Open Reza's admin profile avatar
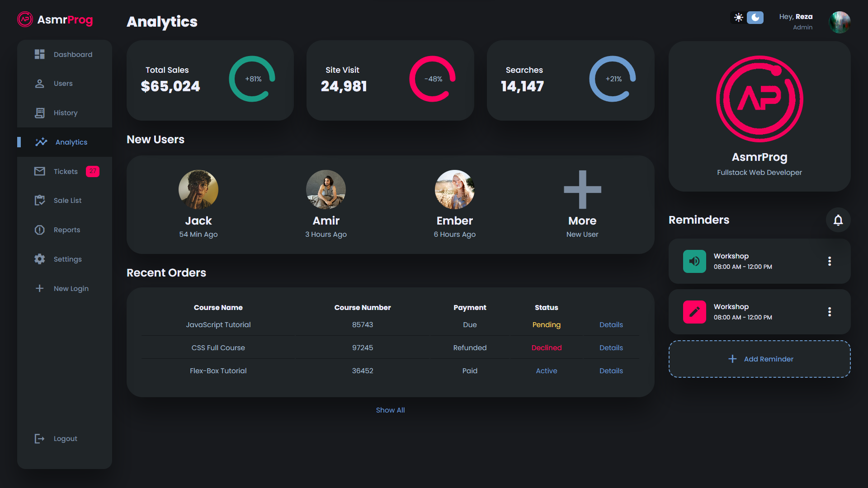 (840, 22)
